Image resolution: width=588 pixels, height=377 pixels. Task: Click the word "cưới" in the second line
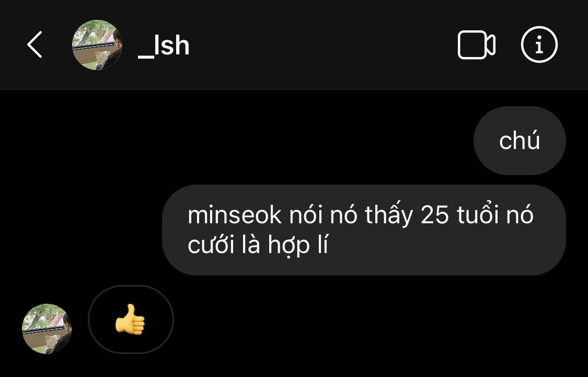[211, 246]
